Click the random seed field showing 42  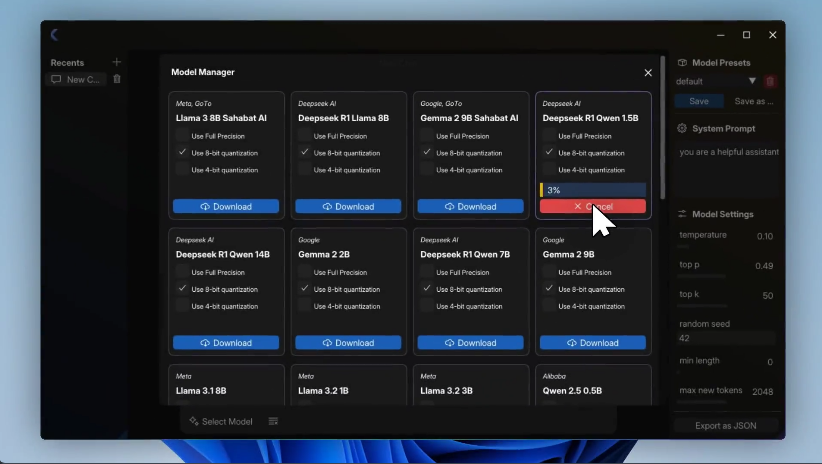(726, 338)
